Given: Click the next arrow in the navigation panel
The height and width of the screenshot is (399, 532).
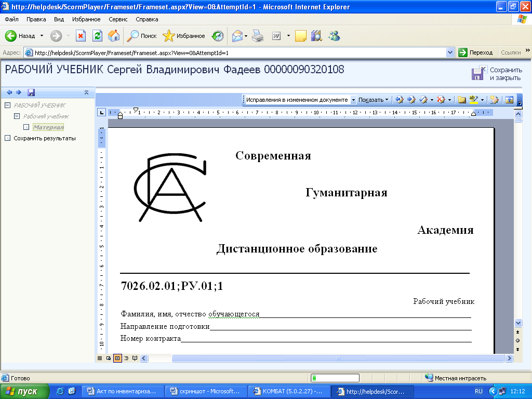Looking at the screenshot, I should (x=19, y=92).
